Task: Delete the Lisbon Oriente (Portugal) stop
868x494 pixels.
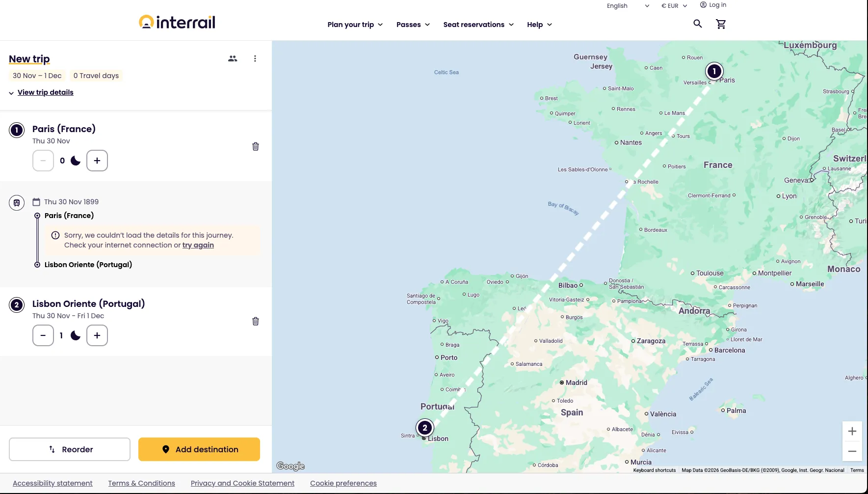Action: pyautogui.click(x=256, y=321)
